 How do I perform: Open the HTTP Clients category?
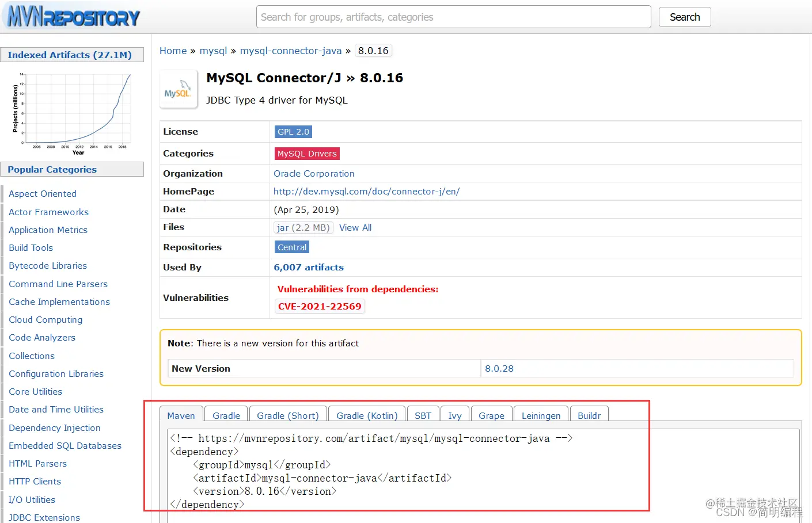[35, 482]
